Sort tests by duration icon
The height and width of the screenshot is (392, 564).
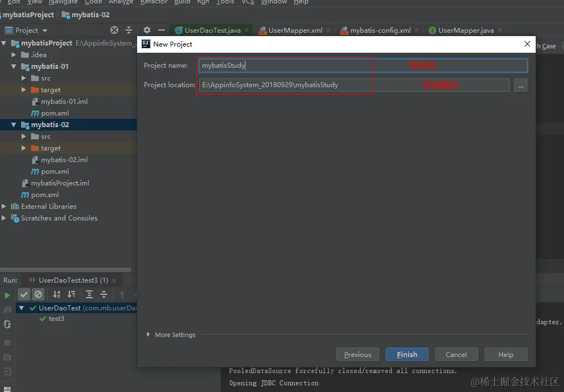72,294
